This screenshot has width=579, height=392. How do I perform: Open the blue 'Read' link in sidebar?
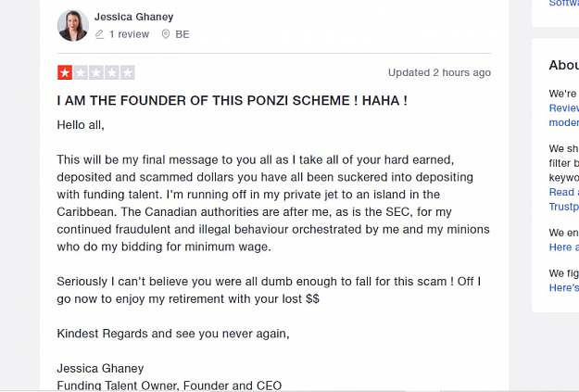pos(564,192)
